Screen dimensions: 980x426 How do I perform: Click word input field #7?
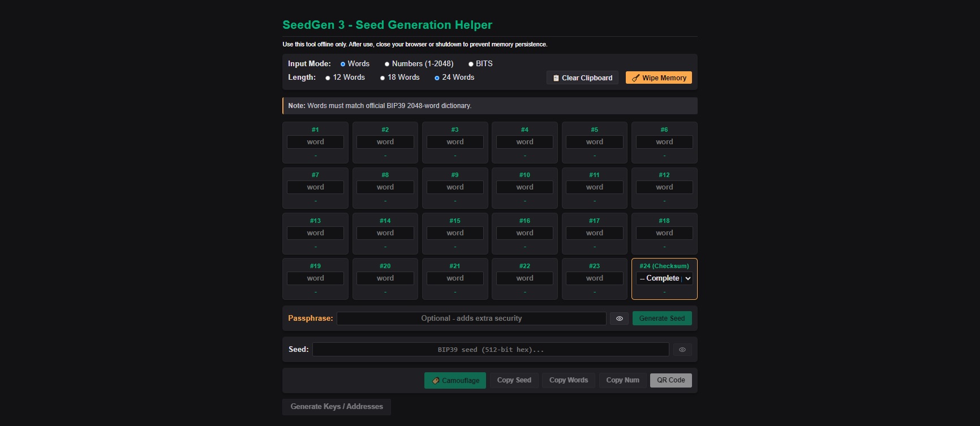coord(315,187)
